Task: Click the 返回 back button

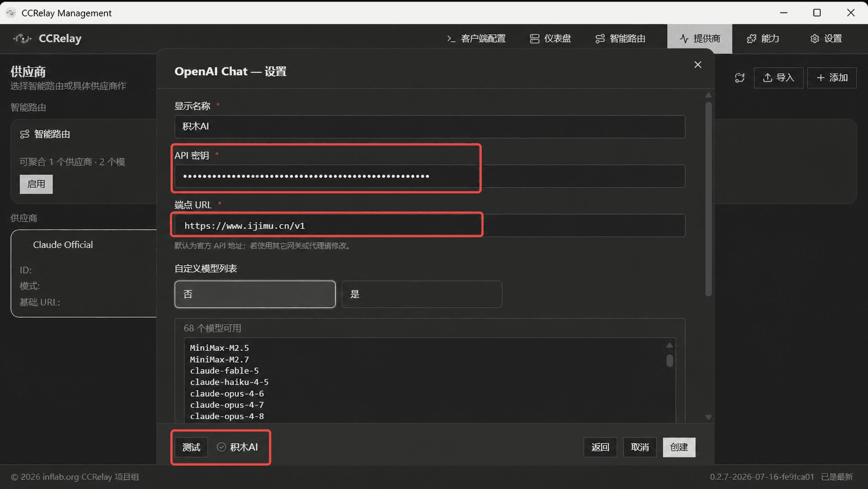Action: tap(600, 447)
